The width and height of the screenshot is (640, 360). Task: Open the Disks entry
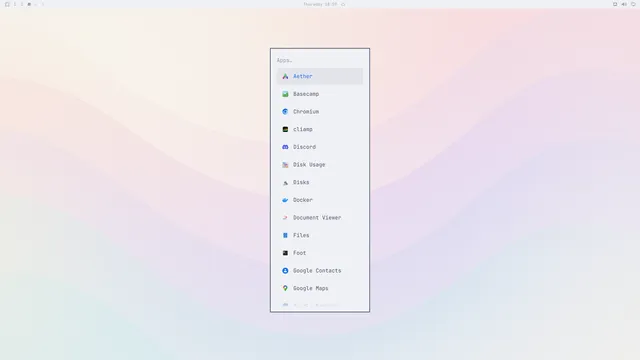320,182
